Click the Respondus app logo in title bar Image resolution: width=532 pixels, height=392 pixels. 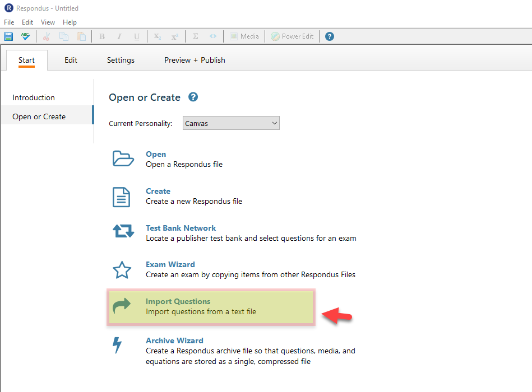(8, 8)
